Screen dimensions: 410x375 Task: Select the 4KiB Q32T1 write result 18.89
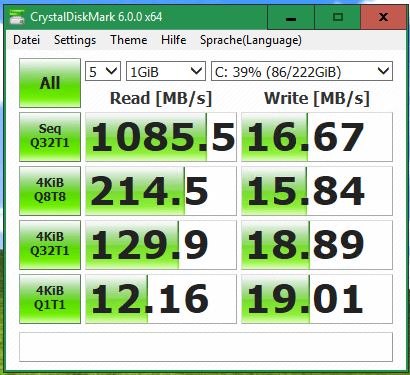[317, 245]
